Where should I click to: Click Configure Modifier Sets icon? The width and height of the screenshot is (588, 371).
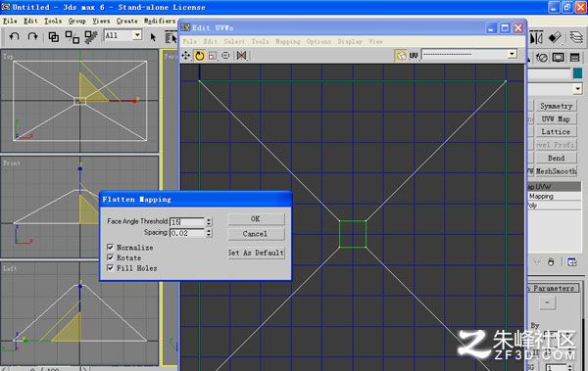click(571, 262)
